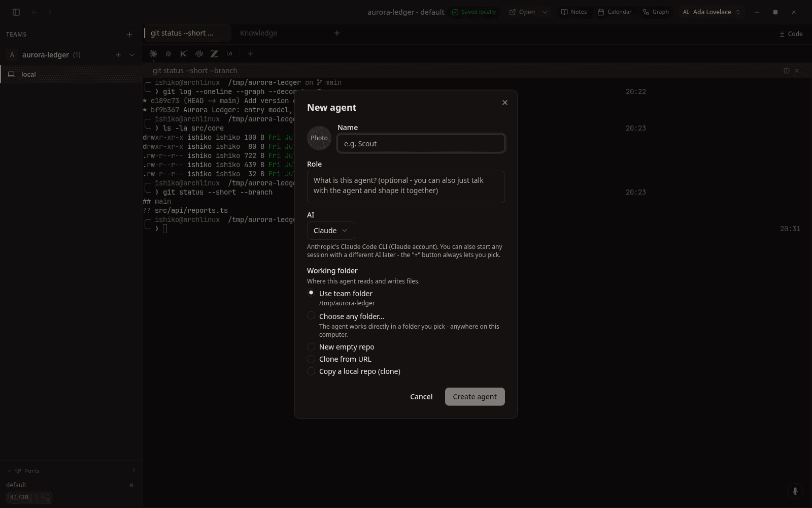Collapse the Ports section
The width and height of the screenshot is (812, 508).
9,471
